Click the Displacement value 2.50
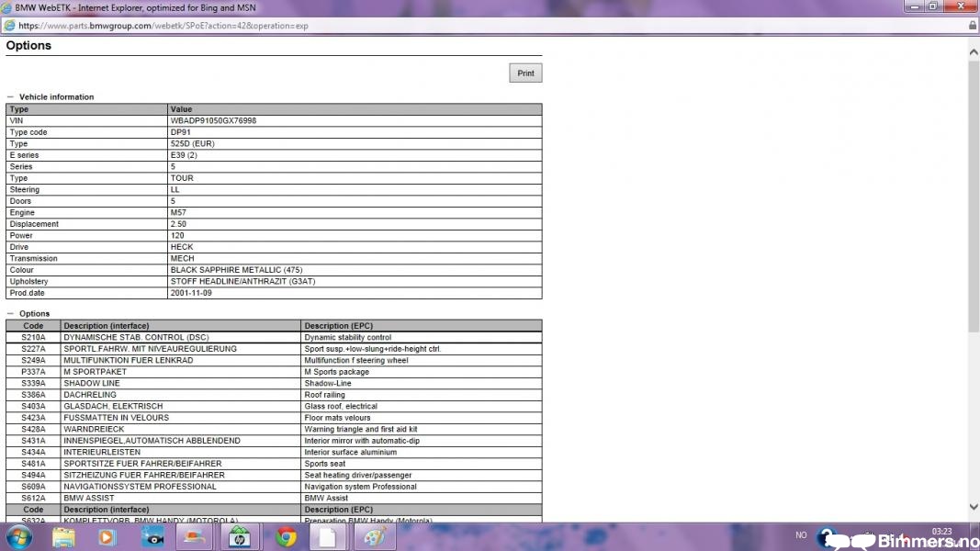 pos(178,224)
